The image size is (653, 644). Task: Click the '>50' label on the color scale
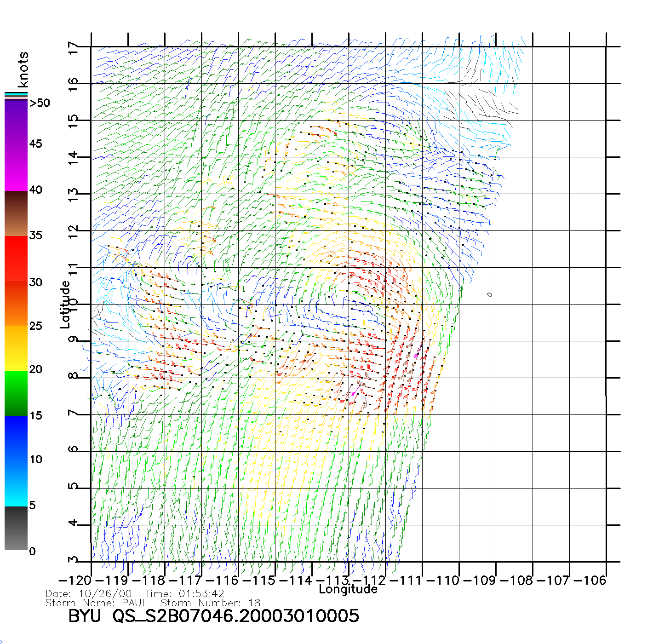(x=40, y=103)
